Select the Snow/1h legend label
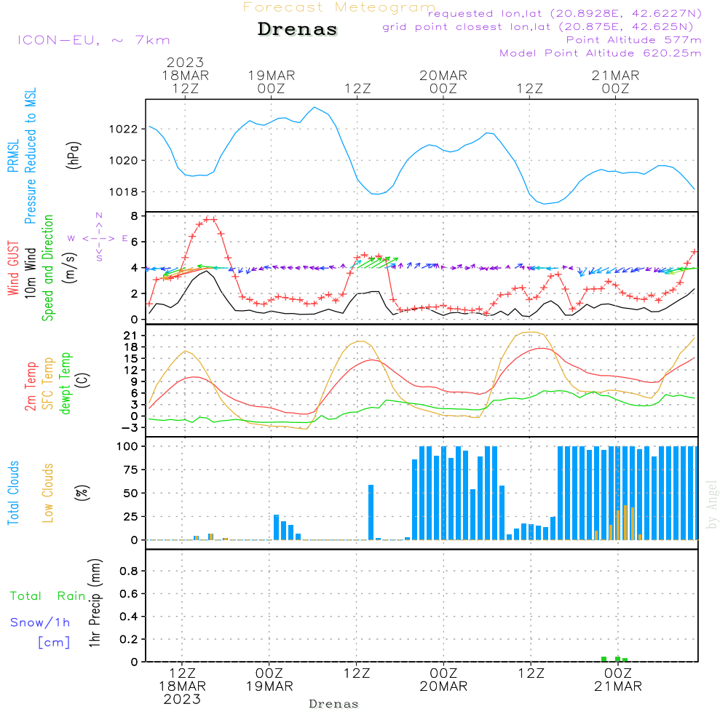 [x=41, y=622]
